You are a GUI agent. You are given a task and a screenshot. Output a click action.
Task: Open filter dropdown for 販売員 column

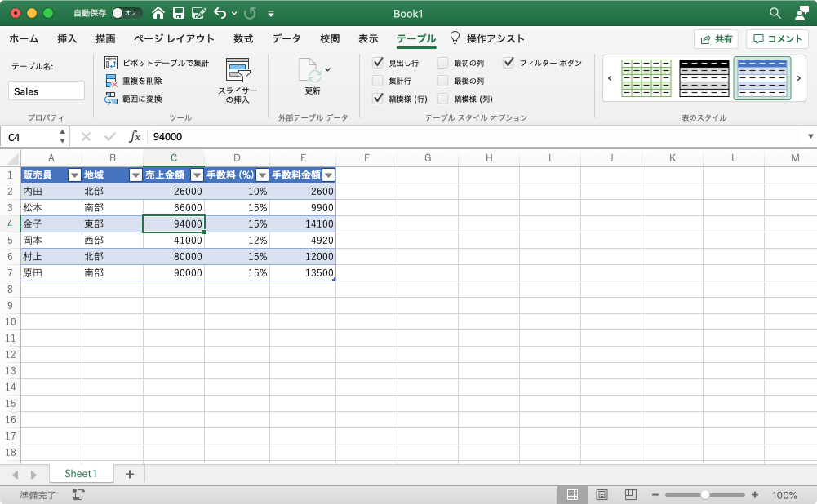coord(74,175)
